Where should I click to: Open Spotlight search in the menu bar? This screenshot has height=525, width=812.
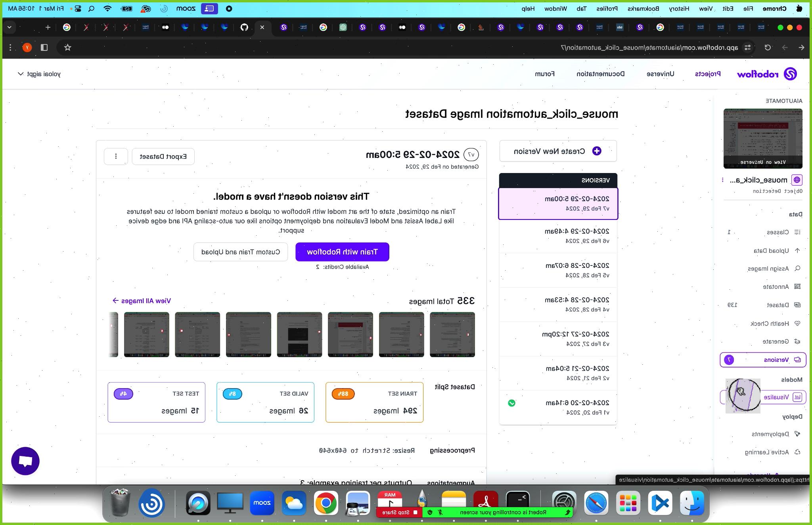point(91,8)
